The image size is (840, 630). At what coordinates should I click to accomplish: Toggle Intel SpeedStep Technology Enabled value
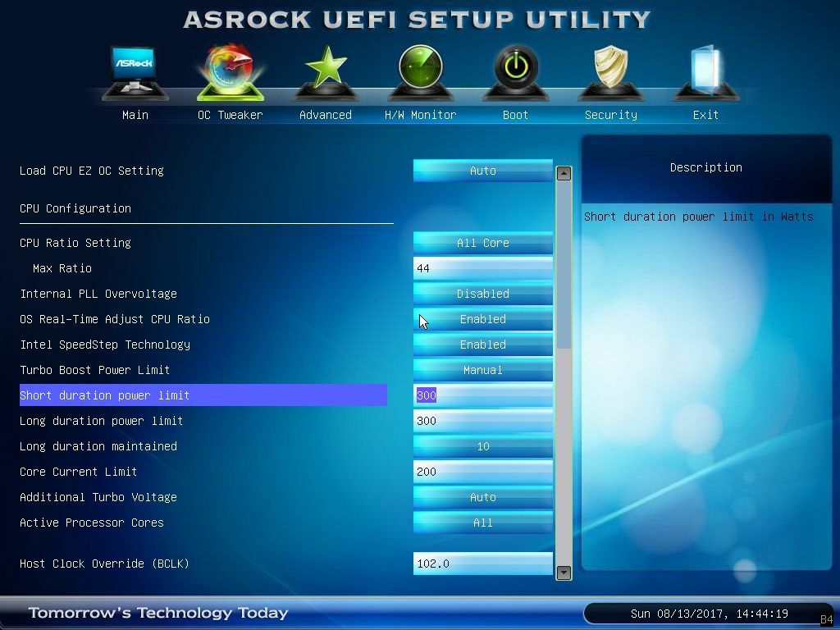click(x=482, y=345)
